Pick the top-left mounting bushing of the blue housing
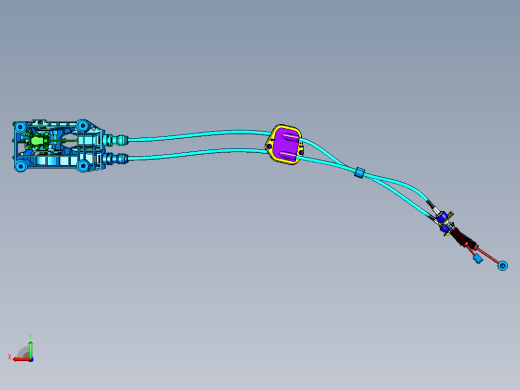 click(x=20, y=127)
